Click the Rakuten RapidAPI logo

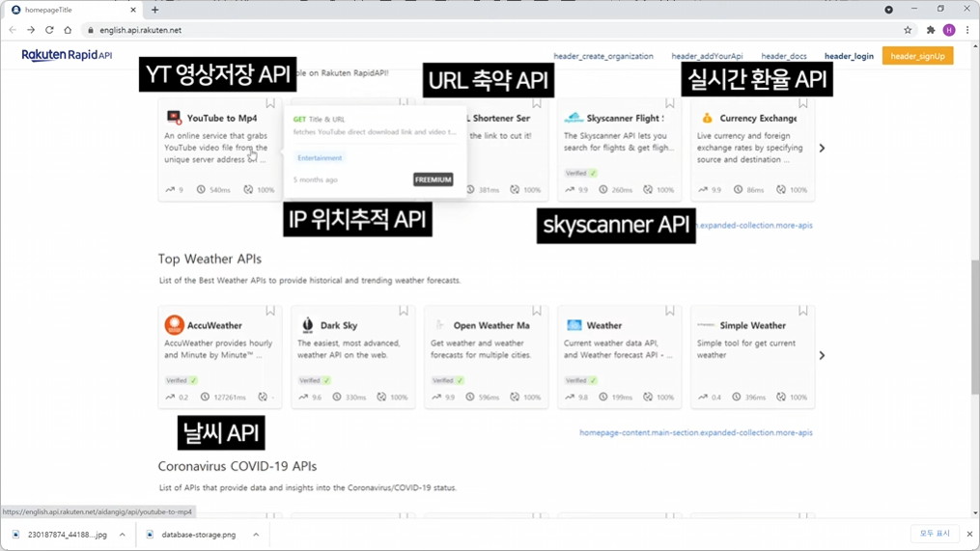(67, 56)
